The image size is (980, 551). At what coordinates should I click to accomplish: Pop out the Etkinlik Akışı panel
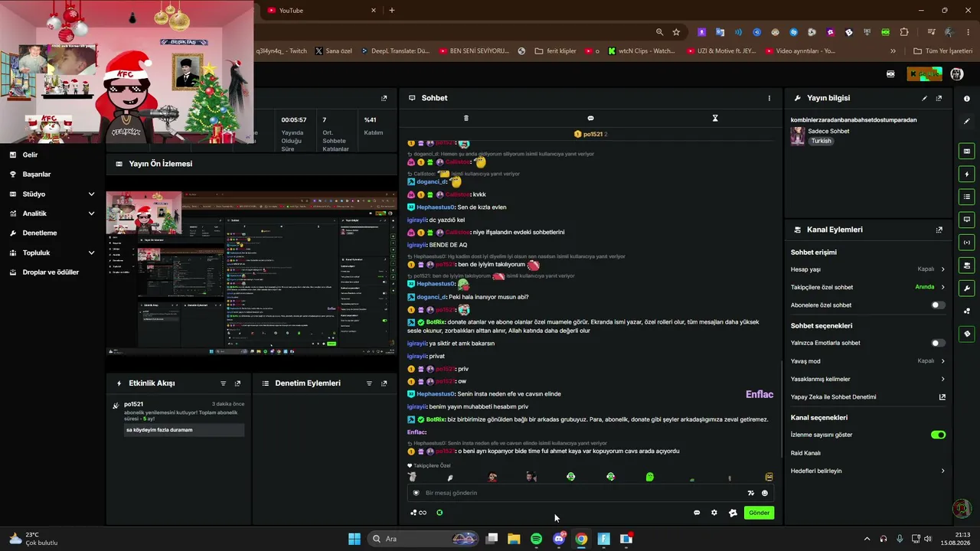pyautogui.click(x=237, y=383)
